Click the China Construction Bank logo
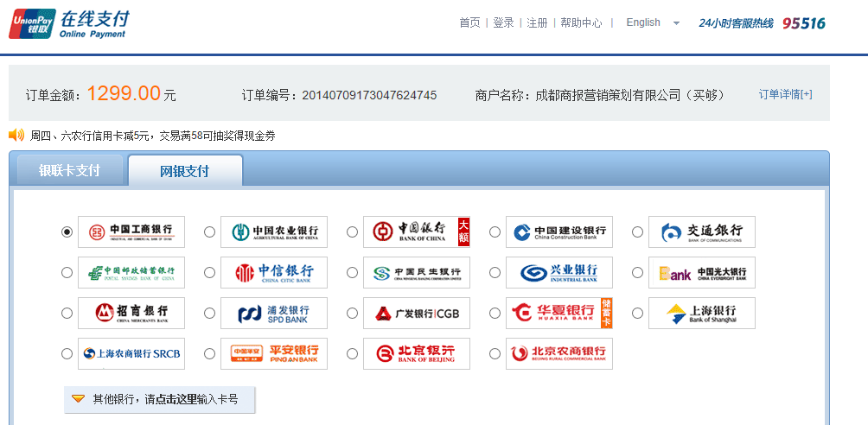This screenshot has height=425, width=868. pyautogui.click(x=559, y=232)
